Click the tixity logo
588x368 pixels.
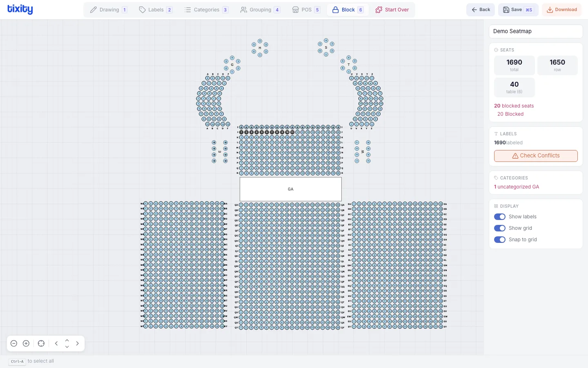20,9
